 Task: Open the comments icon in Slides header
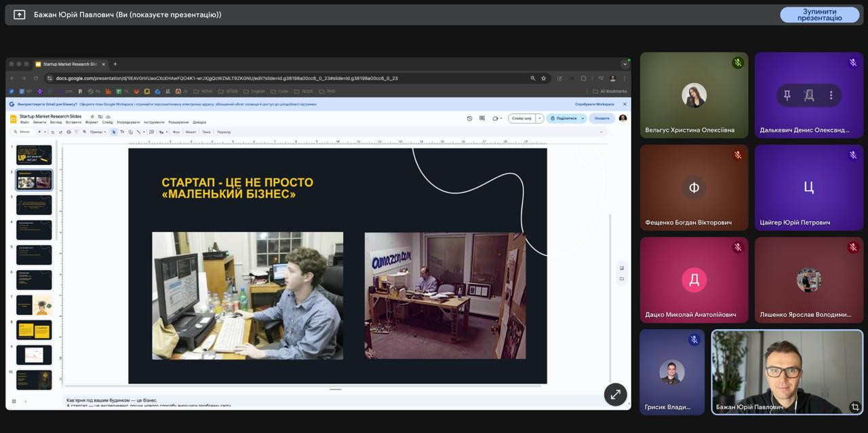tap(482, 118)
